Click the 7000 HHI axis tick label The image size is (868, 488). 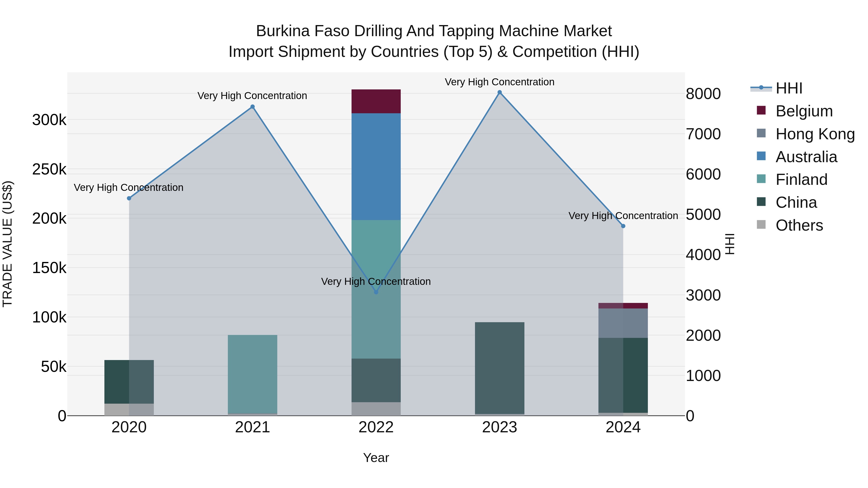click(x=703, y=134)
